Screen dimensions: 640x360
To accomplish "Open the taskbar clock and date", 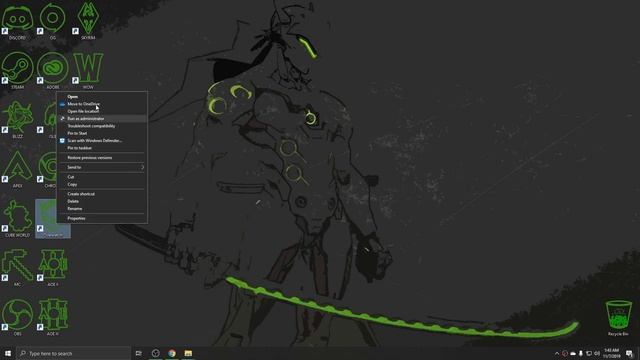I will pos(611,353).
